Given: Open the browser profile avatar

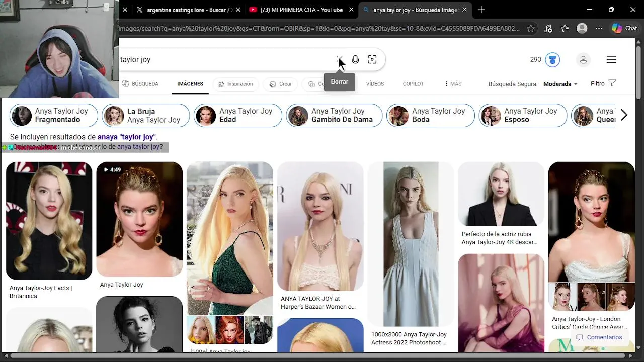Looking at the screenshot, I should click(x=582, y=29).
